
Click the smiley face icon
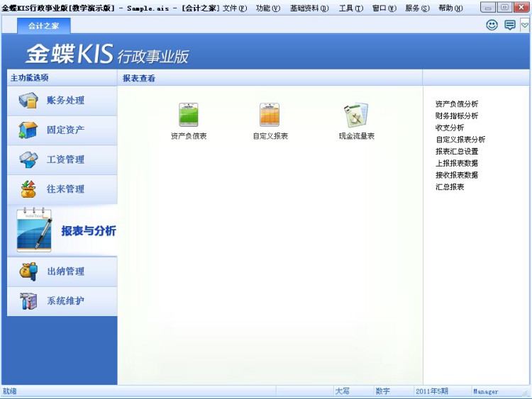coord(492,25)
